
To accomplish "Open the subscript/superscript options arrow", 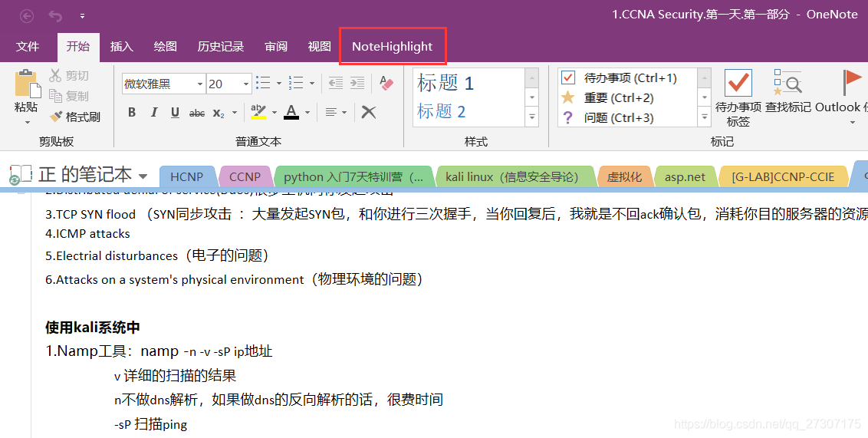I will point(234,113).
